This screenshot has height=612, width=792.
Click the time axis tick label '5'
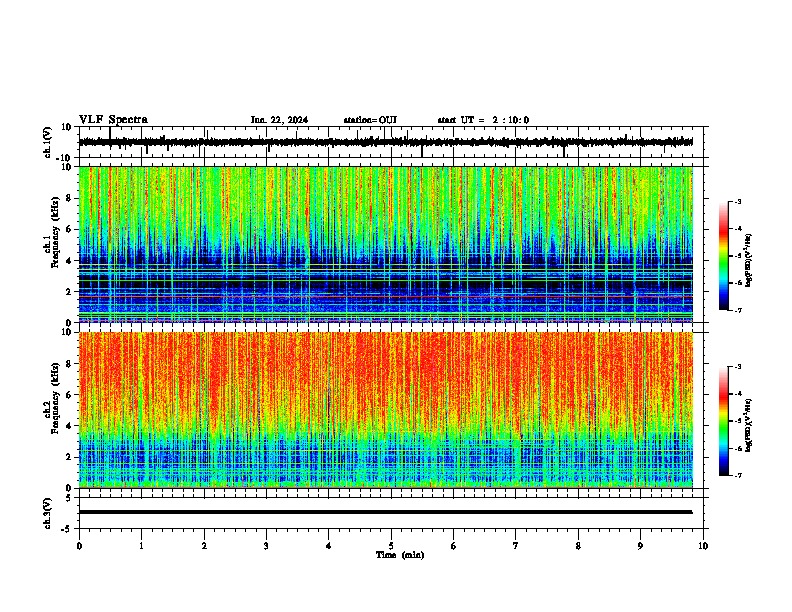[x=391, y=546]
